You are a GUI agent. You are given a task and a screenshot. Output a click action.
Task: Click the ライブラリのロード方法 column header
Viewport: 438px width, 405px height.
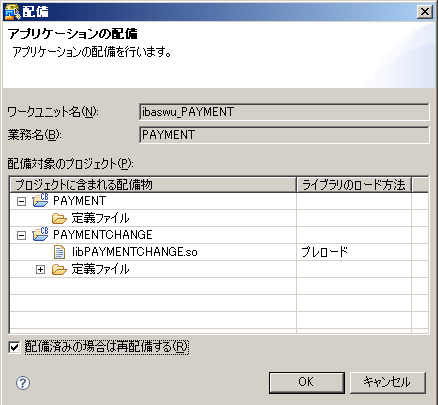coord(354,185)
